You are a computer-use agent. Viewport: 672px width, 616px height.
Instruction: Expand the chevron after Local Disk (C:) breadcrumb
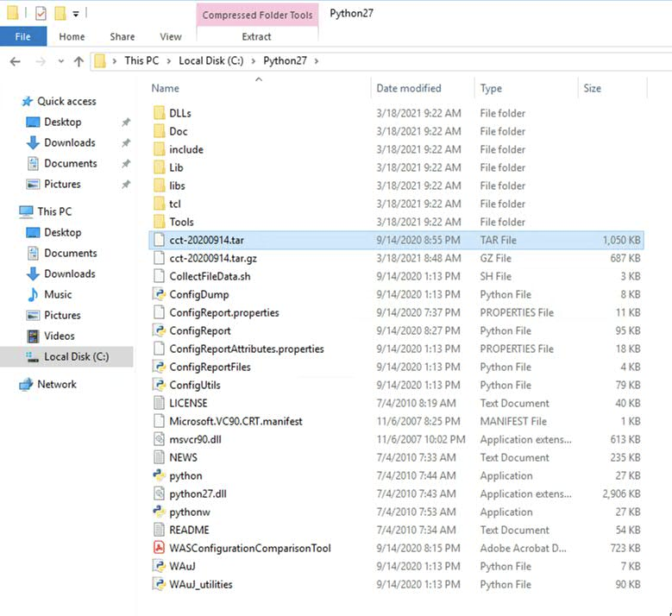click(x=254, y=61)
